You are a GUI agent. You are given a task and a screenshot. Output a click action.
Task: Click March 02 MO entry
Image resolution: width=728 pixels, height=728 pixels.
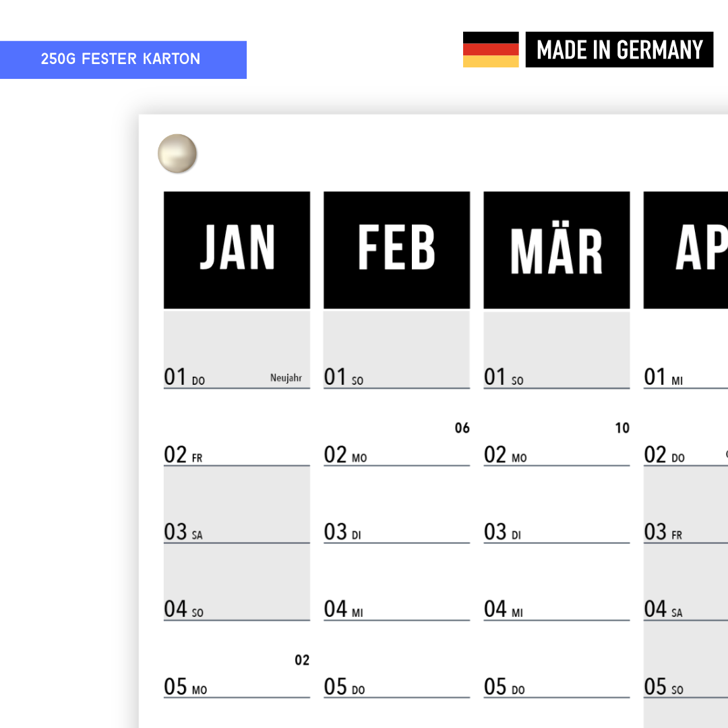(557, 427)
